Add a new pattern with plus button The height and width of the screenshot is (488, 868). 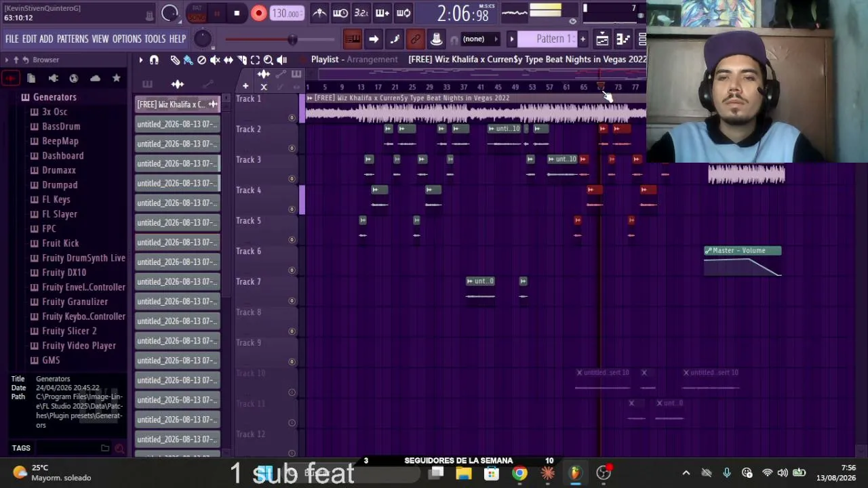click(x=583, y=39)
